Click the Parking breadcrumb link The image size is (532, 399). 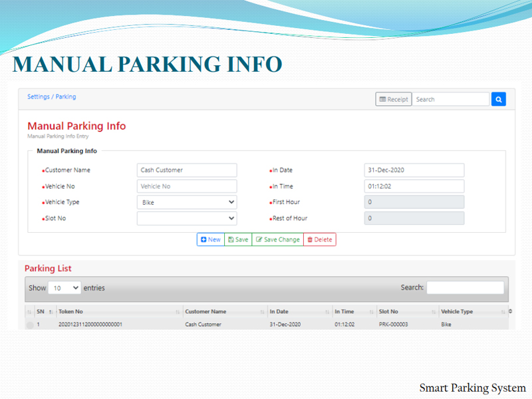[66, 96]
